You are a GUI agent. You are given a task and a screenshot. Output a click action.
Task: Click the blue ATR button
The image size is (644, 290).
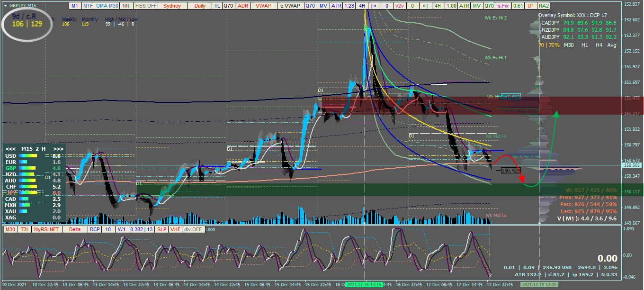(x=336, y=6)
